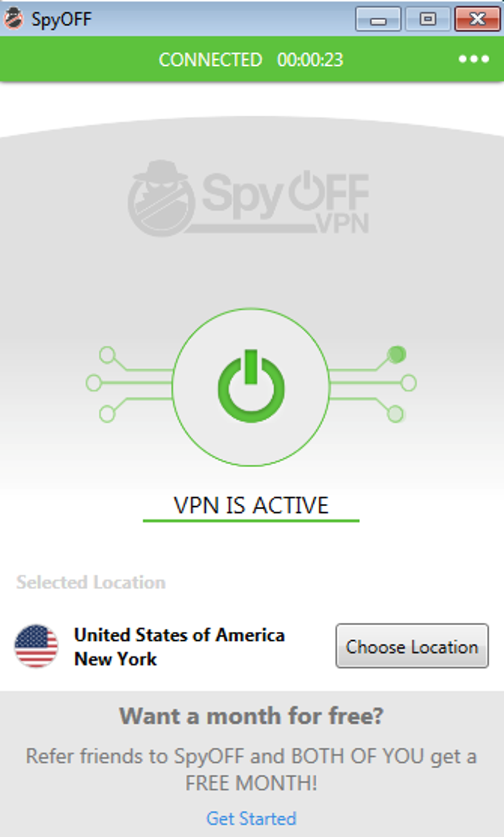Click the VPN IS ACTIVE status text
This screenshot has height=837, width=504.
pyautogui.click(x=251, y=505)
